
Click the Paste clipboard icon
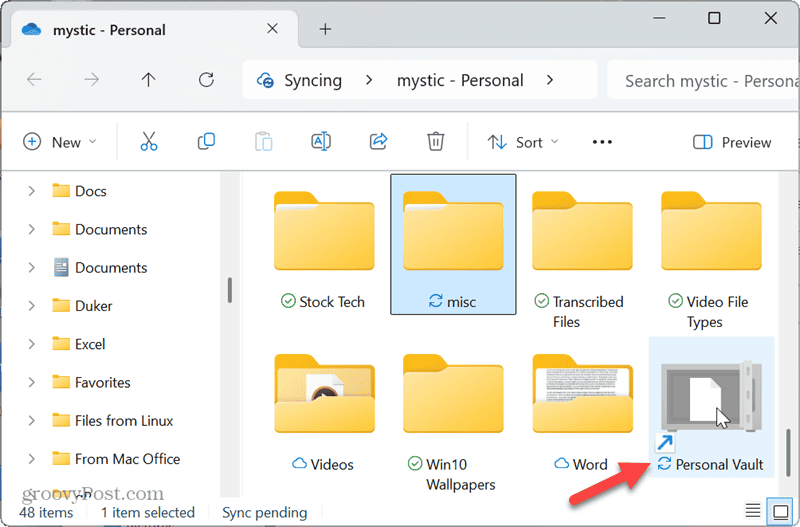tap(263, 141)
